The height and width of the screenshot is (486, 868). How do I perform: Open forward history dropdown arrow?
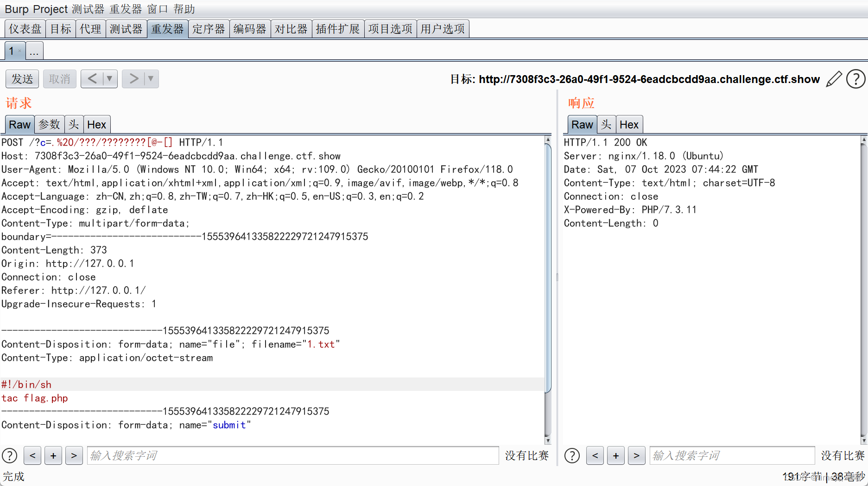tap(151, 79)
